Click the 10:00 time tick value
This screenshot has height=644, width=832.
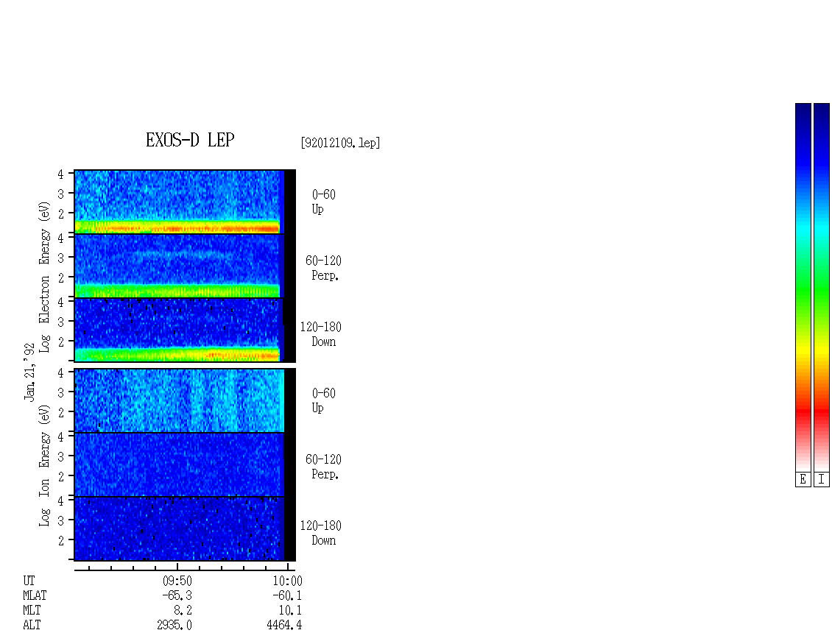pyautogui.click(x=287, y=581)
